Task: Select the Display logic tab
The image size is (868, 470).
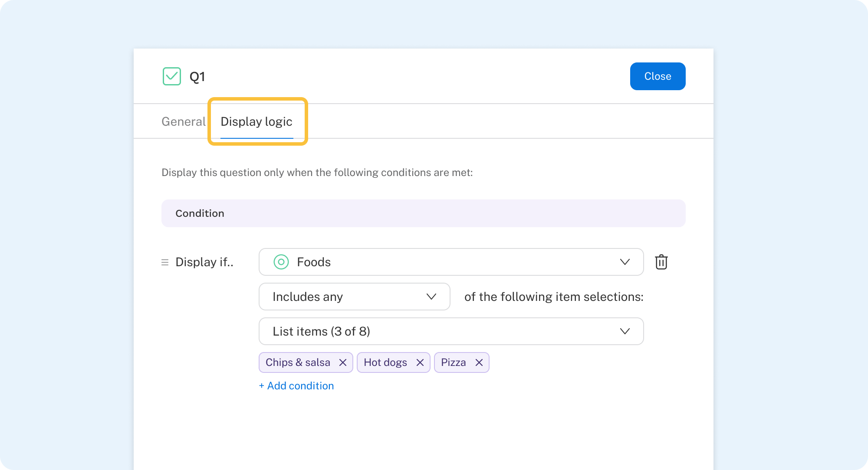Action: [256, 121]
